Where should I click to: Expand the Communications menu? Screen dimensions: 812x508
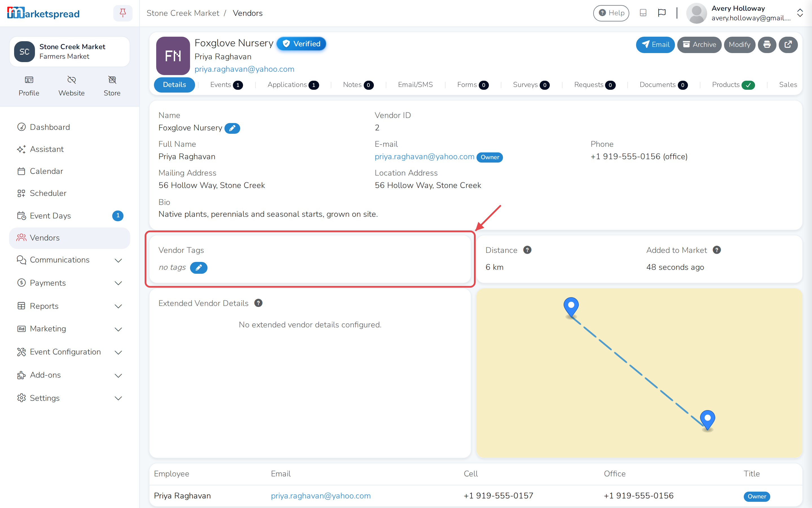pyautogui.click(x=70, y=260)
